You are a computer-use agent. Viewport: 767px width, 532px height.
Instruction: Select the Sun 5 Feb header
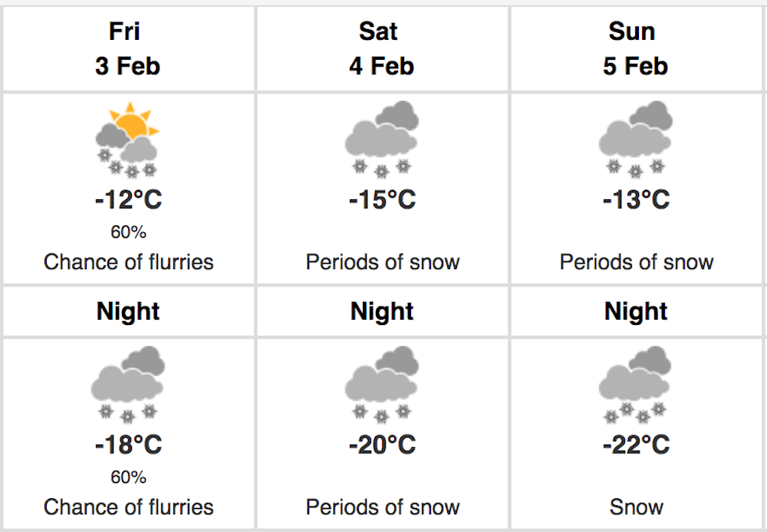(x=635, y=48)
